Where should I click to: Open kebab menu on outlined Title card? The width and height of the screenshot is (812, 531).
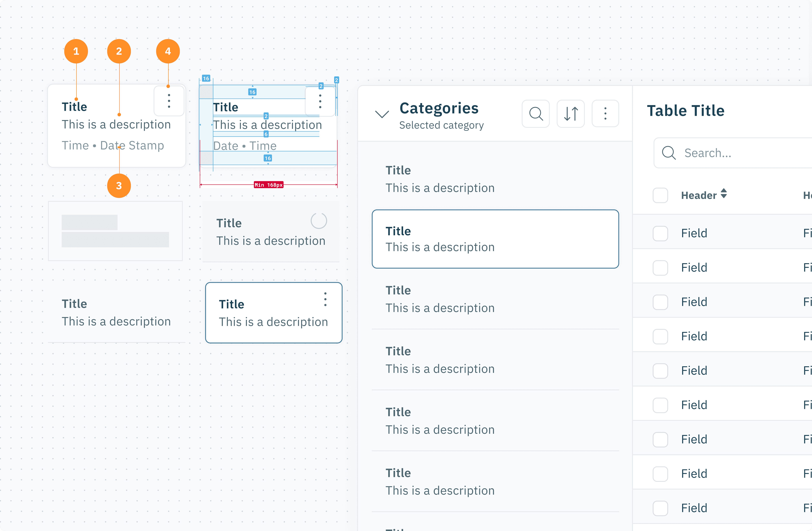325,300
